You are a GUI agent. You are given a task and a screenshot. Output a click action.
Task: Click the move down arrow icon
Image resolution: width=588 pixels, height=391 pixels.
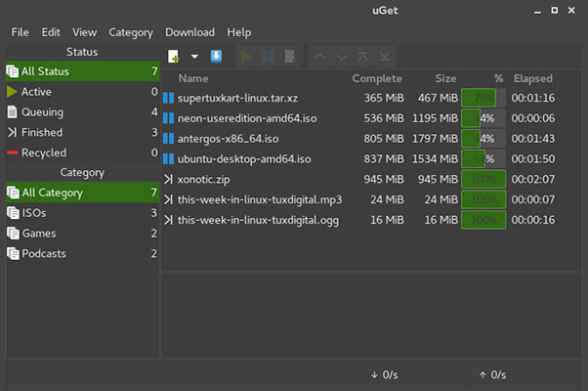click(341, 56)
